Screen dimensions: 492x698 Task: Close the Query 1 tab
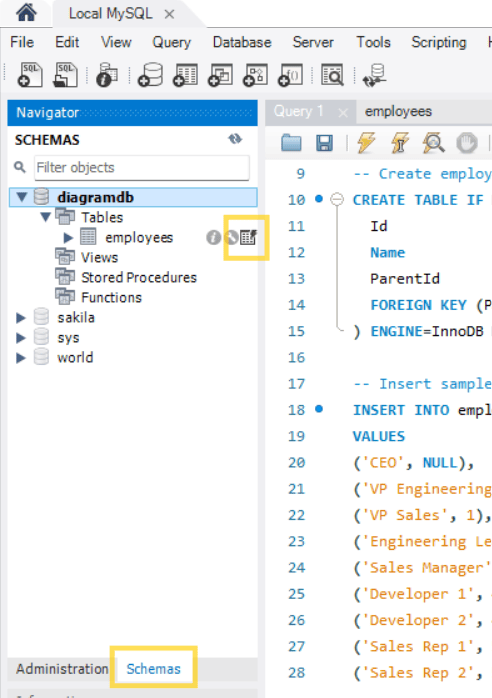coord(343,113)
